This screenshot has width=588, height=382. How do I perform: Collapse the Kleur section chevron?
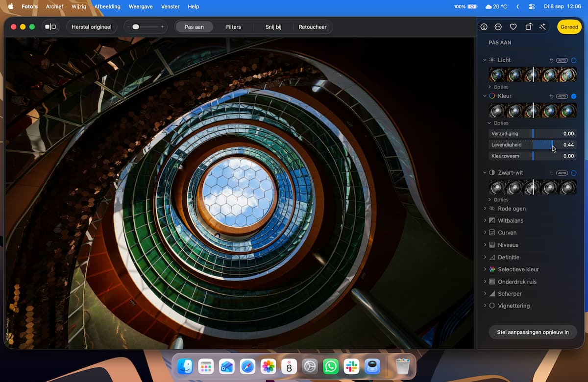click(485, 96)
